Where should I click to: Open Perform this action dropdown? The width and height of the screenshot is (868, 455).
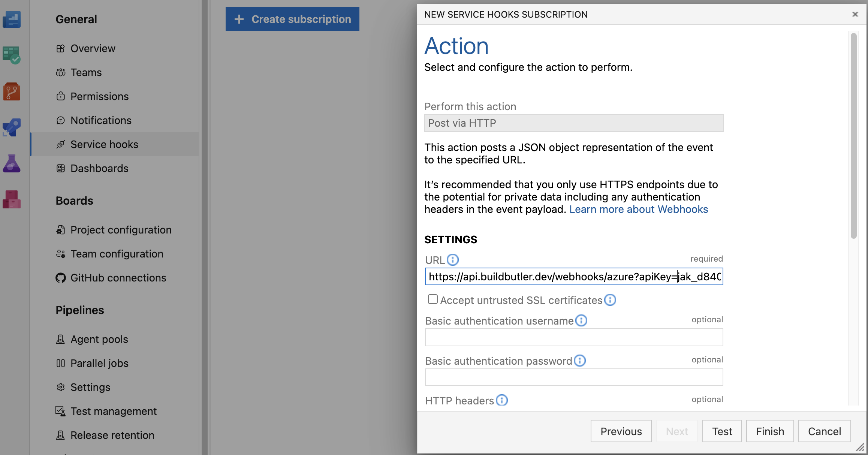click(574, 123)
